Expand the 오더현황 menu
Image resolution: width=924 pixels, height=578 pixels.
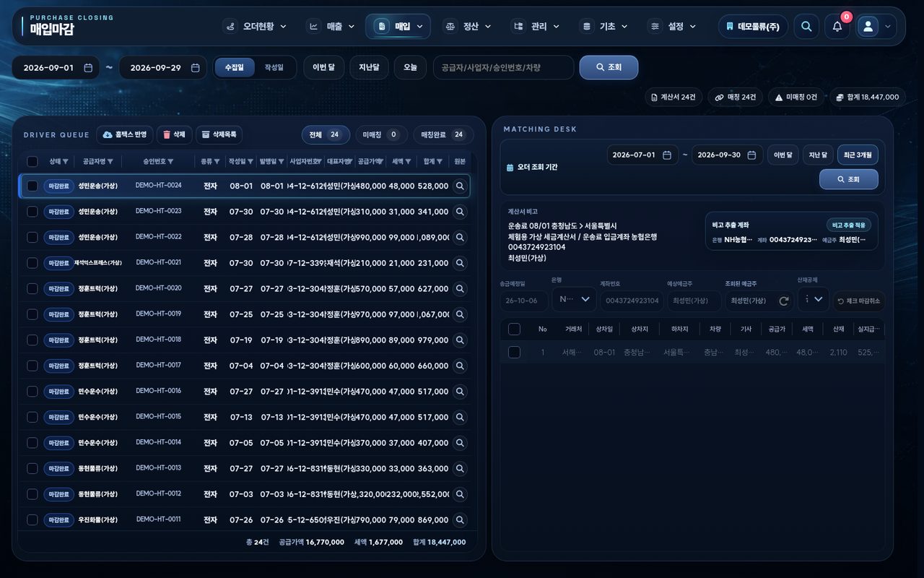(256, 27)
